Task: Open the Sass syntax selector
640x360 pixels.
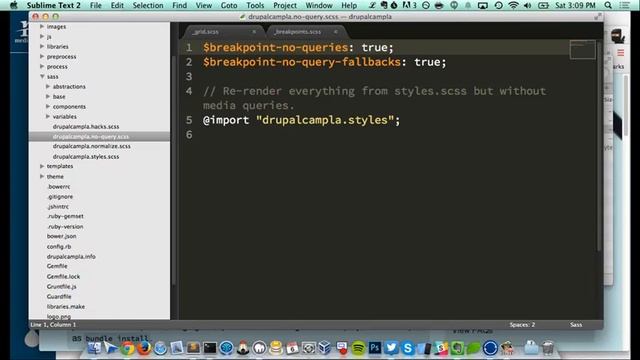Action: [x=576, y=325]
